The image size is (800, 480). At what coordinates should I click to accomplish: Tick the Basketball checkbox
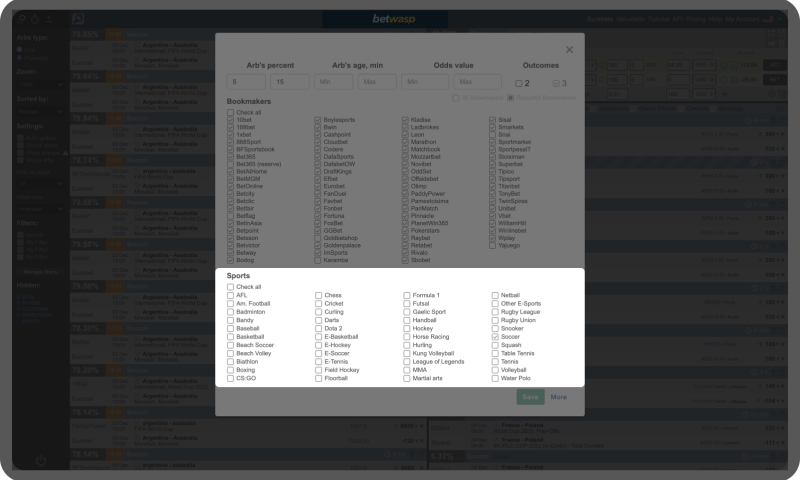pos(230,337)
